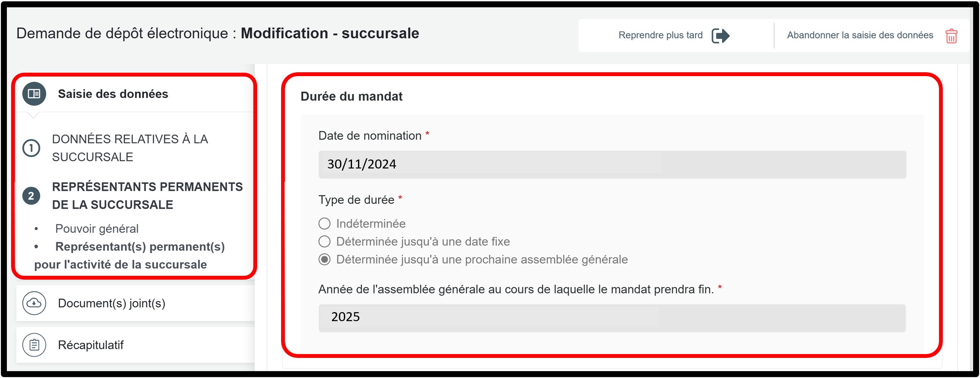This screenshot has height=378, width=980.
Task: Click the cloud upload icon for joined documents
Action: pos(34,303)
